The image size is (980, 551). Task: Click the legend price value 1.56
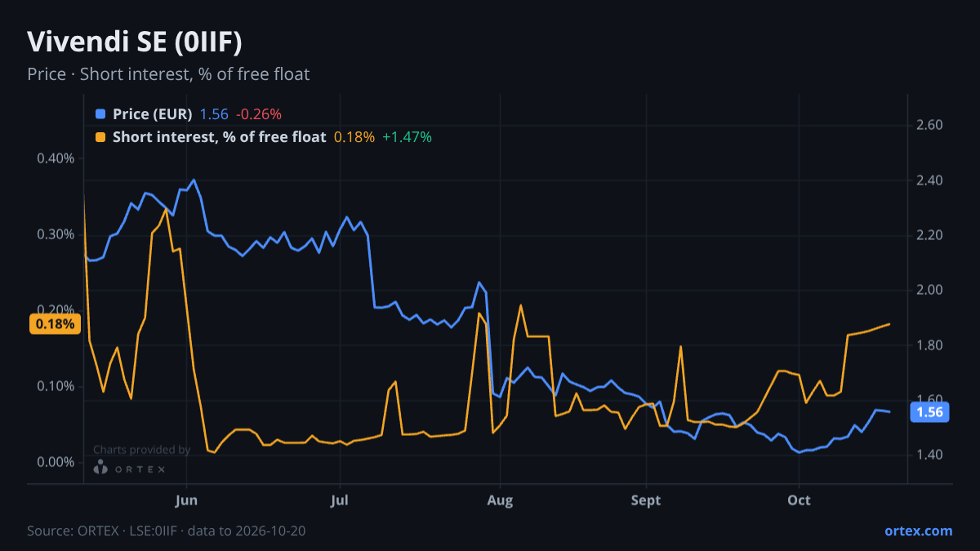[x=214, y=114]
